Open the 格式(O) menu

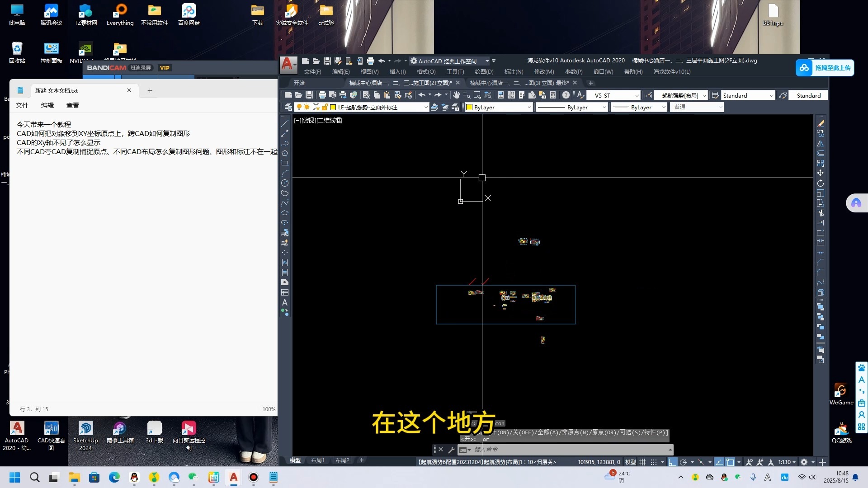click(x=426, y=71)
